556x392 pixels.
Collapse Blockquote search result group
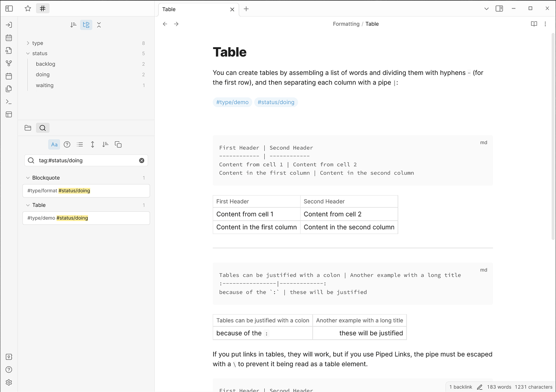pos(28,178)
